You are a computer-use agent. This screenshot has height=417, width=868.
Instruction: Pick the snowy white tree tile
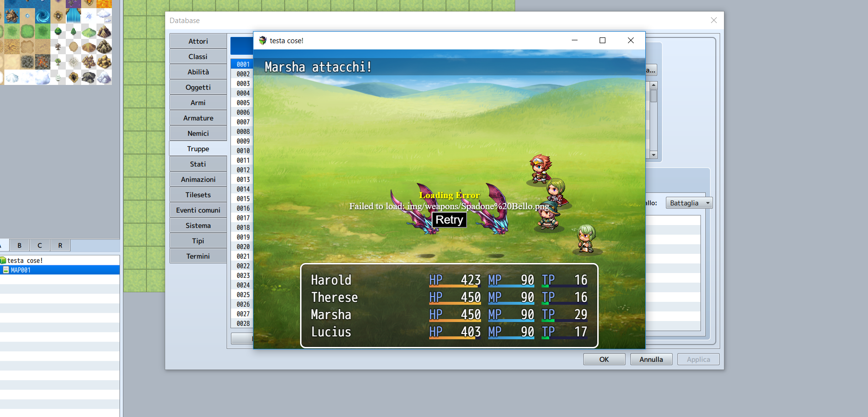[58, 78]
